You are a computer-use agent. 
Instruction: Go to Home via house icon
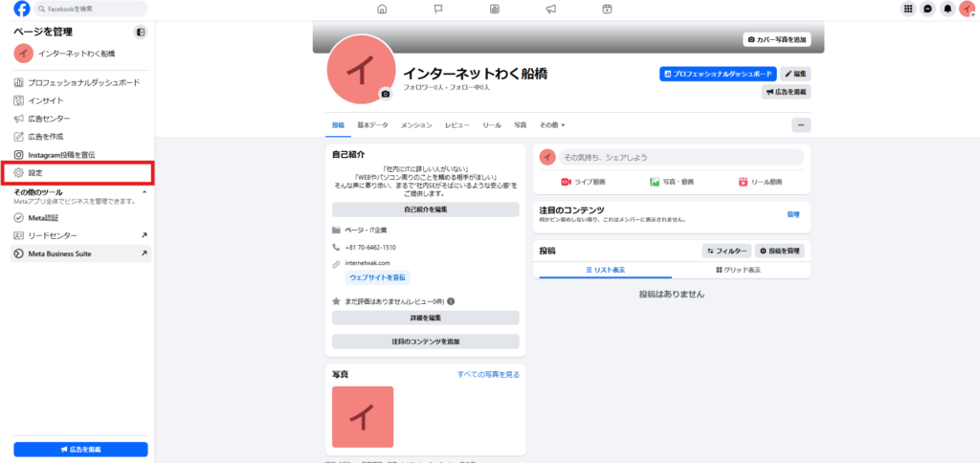(x=382, y=10)
